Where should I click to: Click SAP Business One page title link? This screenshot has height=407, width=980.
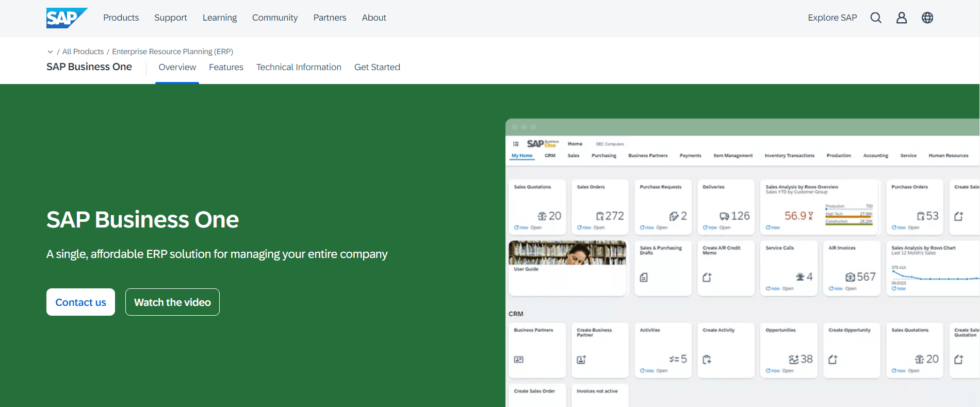(89, 67)
